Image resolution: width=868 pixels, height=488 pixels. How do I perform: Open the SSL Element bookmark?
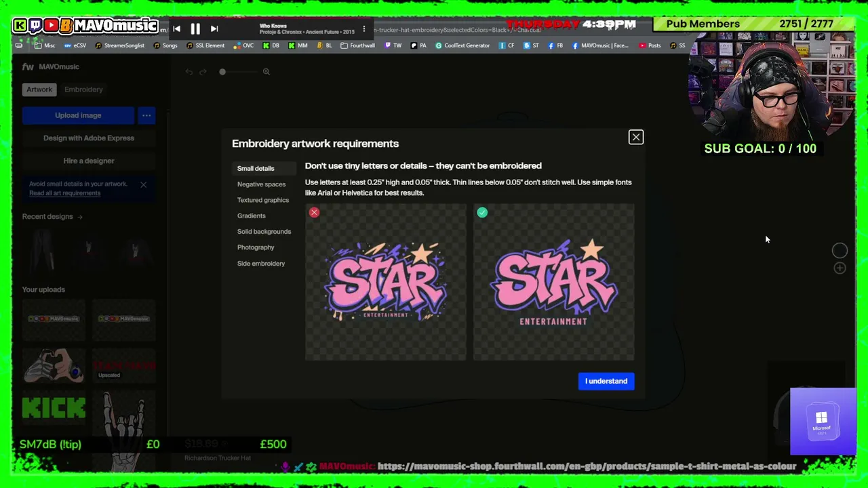(x=205, y=46)
